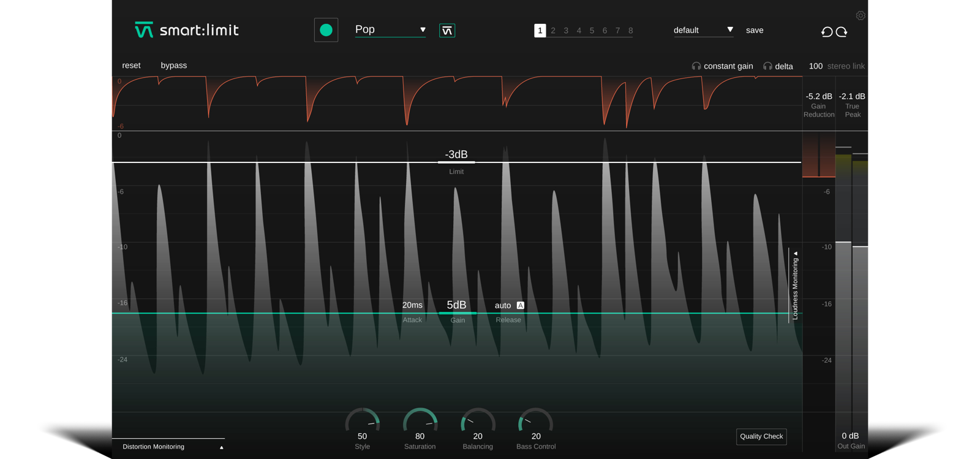Toggle the auto release A button
This screenshot has height=459, width=980.
click(x=520, y=305)
